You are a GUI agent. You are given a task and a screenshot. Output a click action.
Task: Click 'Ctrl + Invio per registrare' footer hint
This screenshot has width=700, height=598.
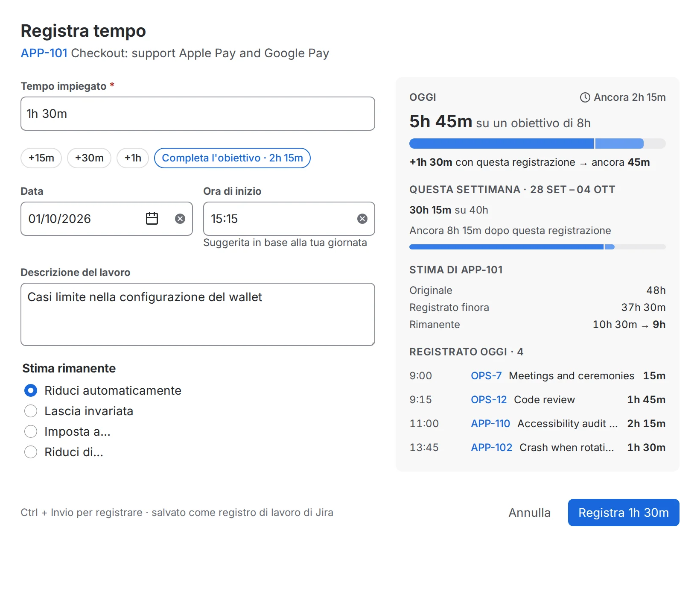tap(82, 513)
